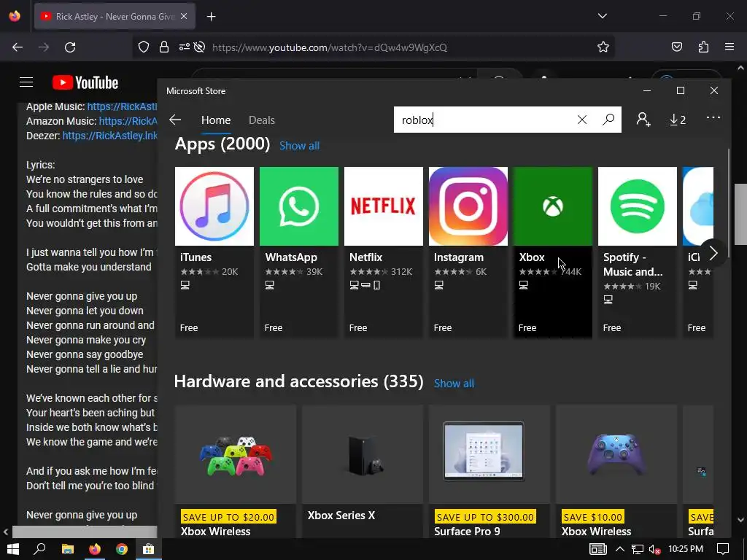Open the Store account sign-in icon

[x=643, y=120]
